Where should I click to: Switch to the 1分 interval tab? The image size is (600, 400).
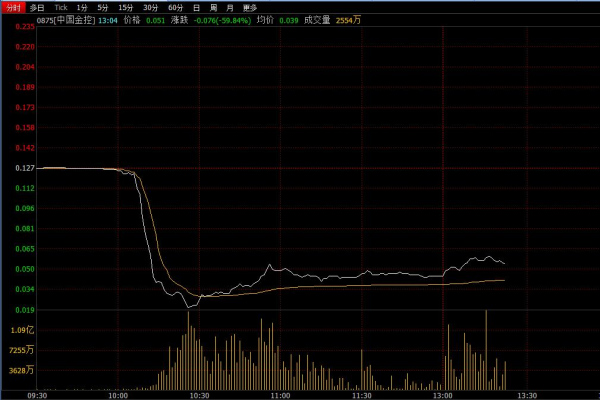(82, 8)
